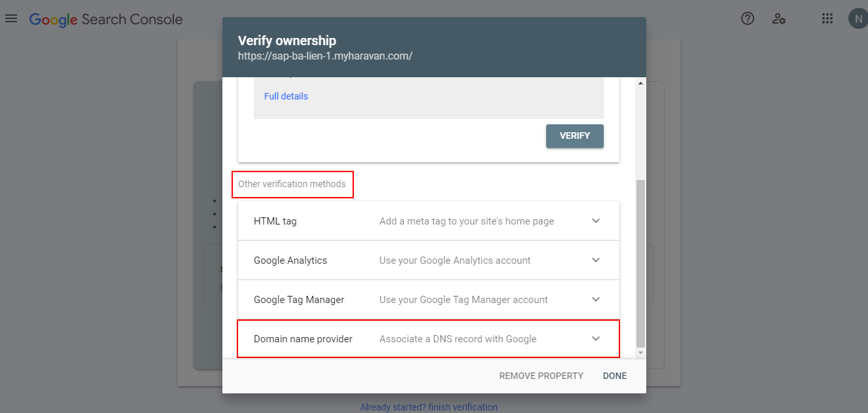Click REMOVE PROPERTY
The image size is (868, 413).
coord(541,376)
